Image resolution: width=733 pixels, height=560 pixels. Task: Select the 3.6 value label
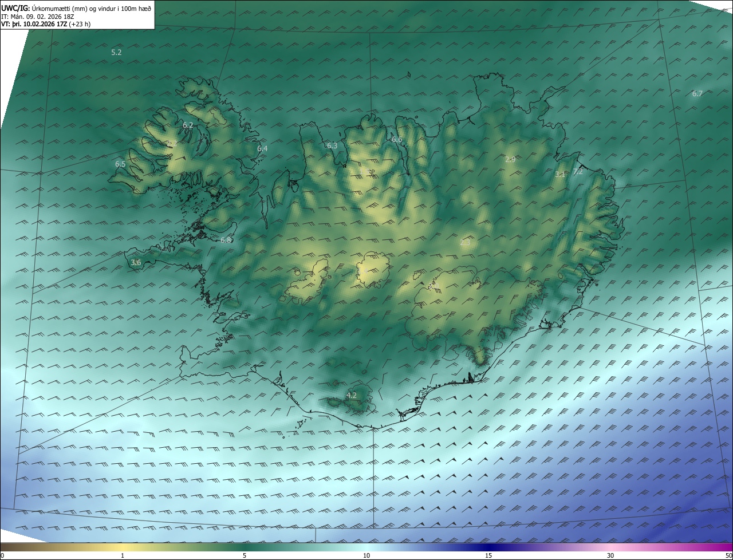pyautogui.click(x=136, y=262)
